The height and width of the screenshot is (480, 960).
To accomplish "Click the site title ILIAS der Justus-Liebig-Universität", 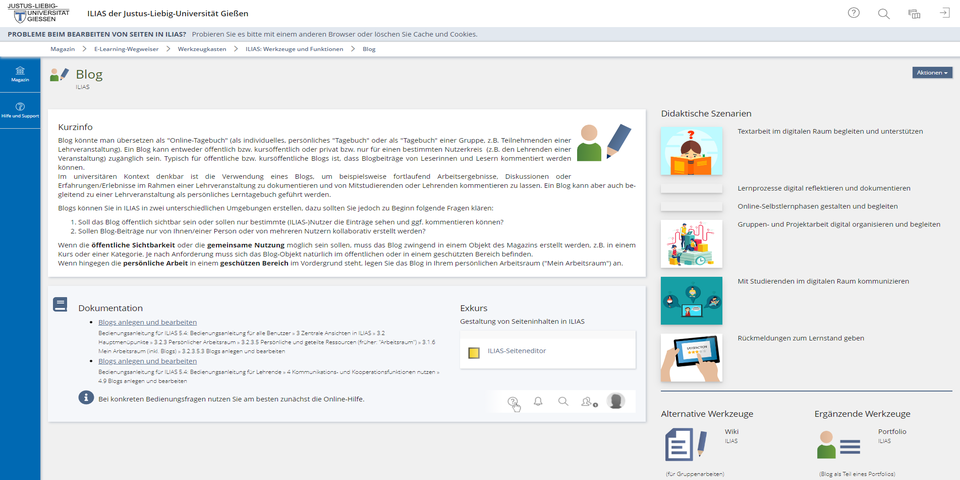I will click(168, 13).
